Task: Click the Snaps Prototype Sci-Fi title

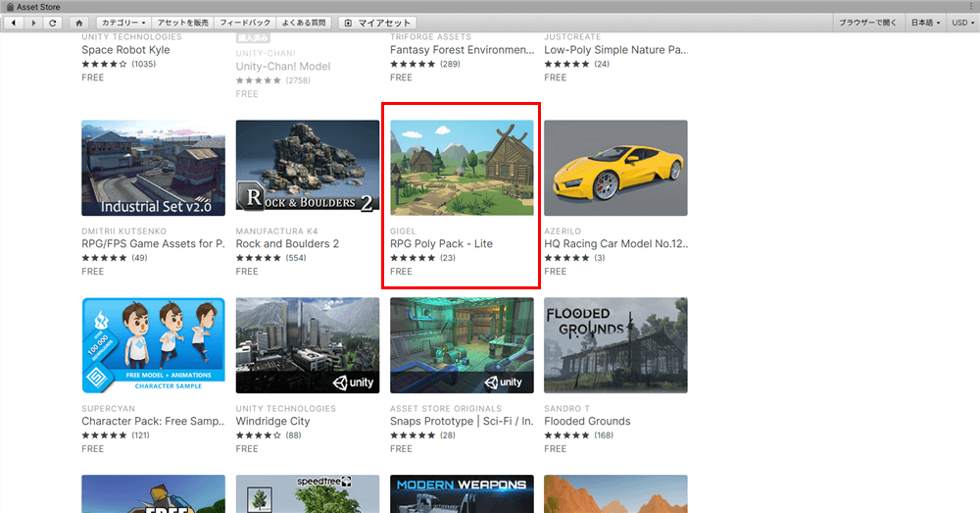Action: 462,421
